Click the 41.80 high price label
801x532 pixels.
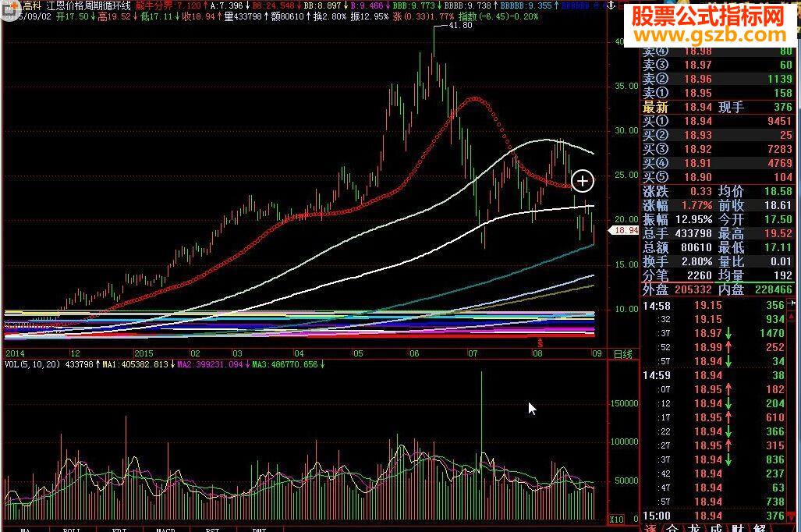(460, 25)
